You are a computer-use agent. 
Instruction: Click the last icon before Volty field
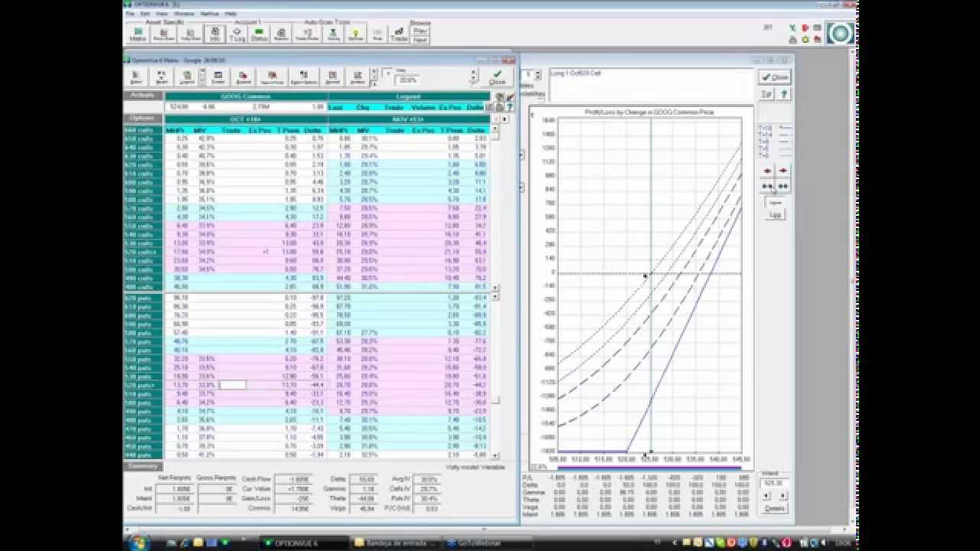(358, 77)
